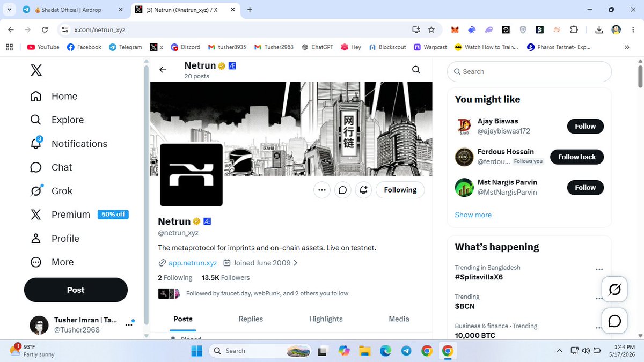Open profile more options ellipsis button
Viewport: 644px width, 362px height.
[x=322, y=190]
